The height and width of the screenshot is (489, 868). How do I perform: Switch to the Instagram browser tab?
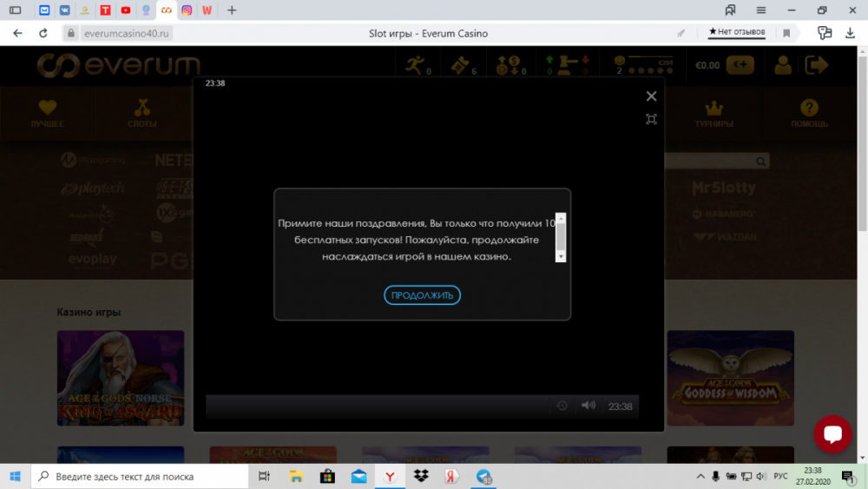[x=187, y=10]
